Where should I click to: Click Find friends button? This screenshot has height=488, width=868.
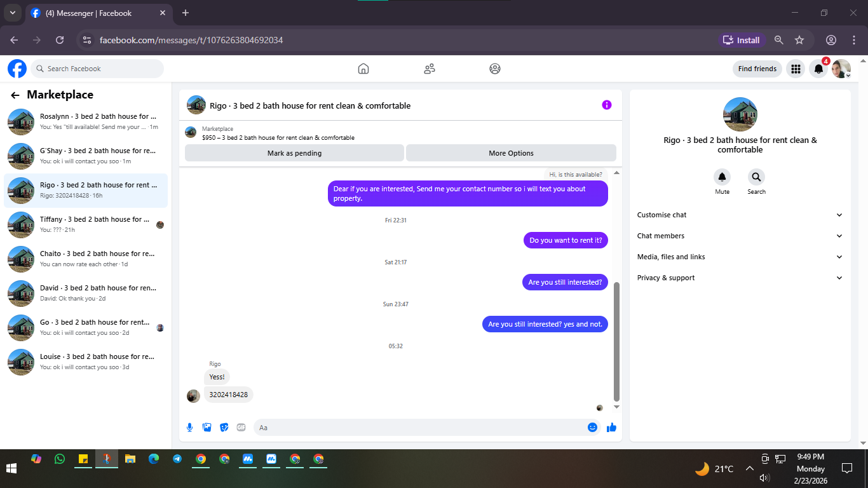point(757,69)
